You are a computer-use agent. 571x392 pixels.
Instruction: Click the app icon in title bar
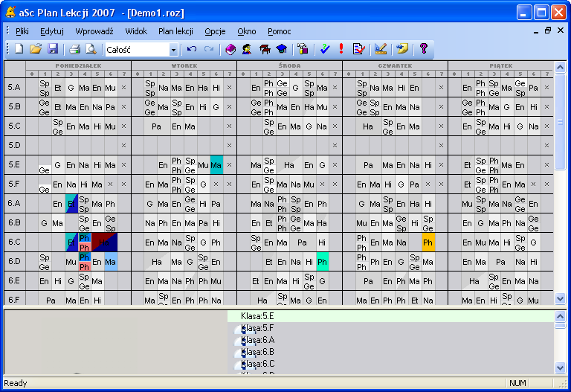11,12
